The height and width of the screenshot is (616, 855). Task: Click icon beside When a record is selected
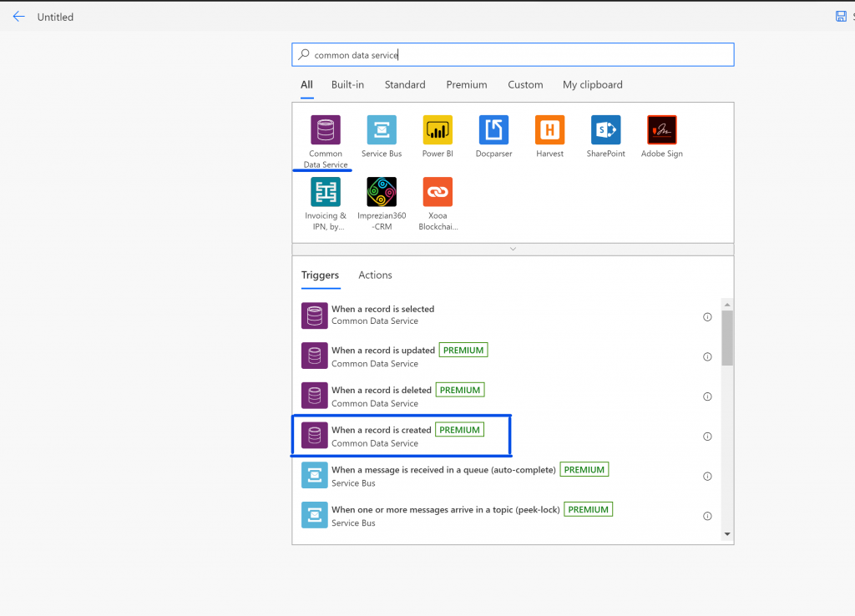click(x=315, y=316)
